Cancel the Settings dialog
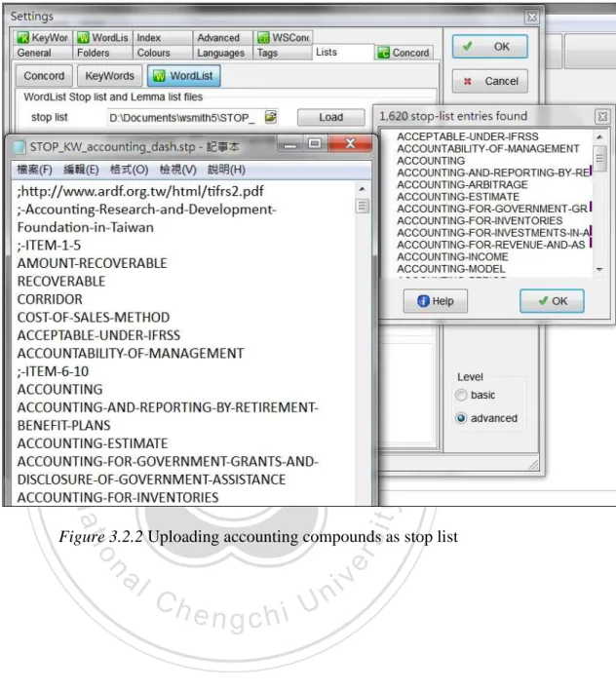Image resolution: width=616 pixels, height=690 pixels. point(489,81)
